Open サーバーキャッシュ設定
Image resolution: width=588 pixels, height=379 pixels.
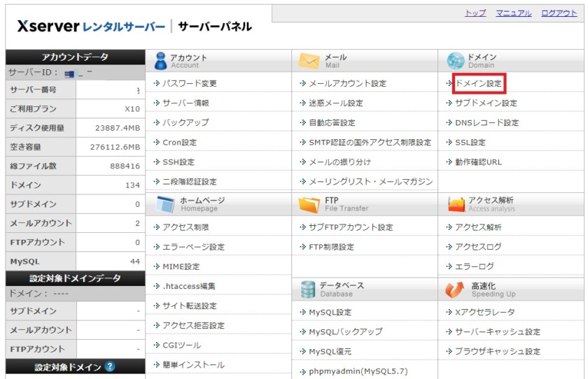(498, 331)
